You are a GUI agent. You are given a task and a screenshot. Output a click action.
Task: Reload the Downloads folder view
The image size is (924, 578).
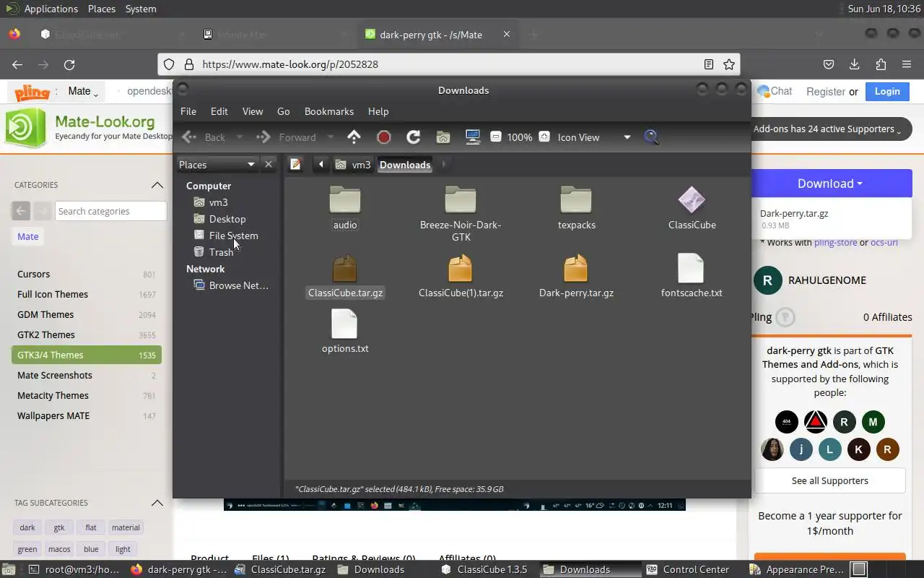point(414,137)
